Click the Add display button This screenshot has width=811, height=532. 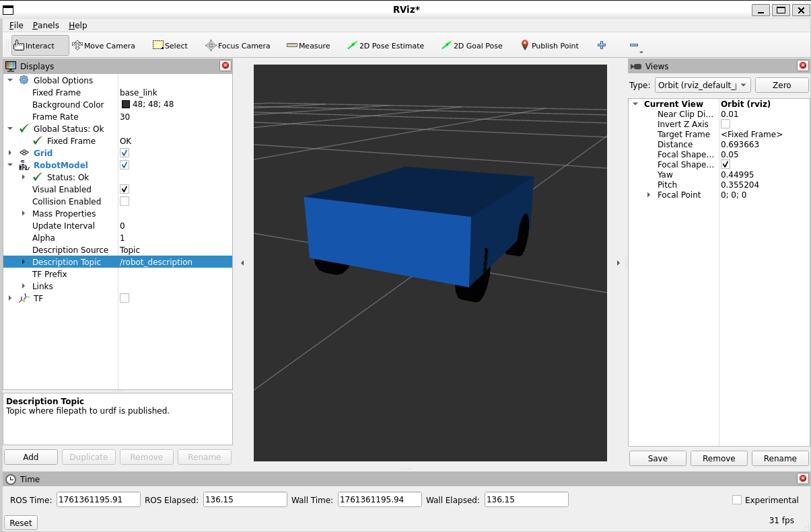click(31, 457)
